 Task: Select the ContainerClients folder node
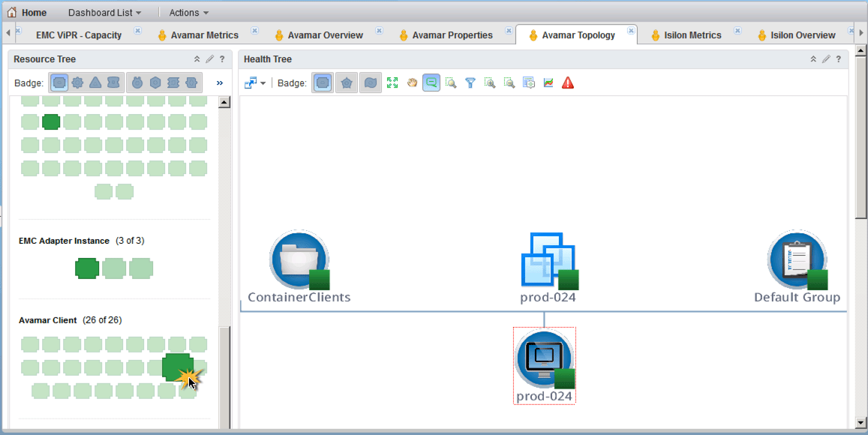tap(299, 267)
